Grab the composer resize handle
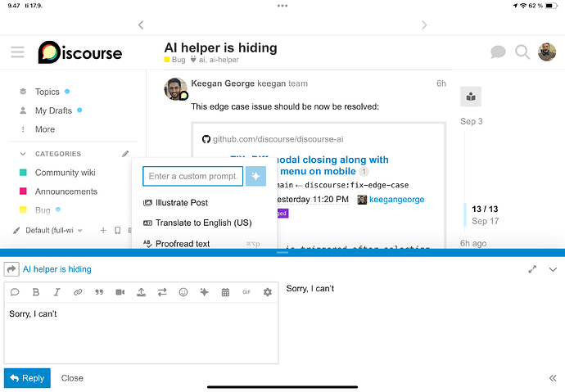This screenshot has width=565, height=392. [282, 252]
